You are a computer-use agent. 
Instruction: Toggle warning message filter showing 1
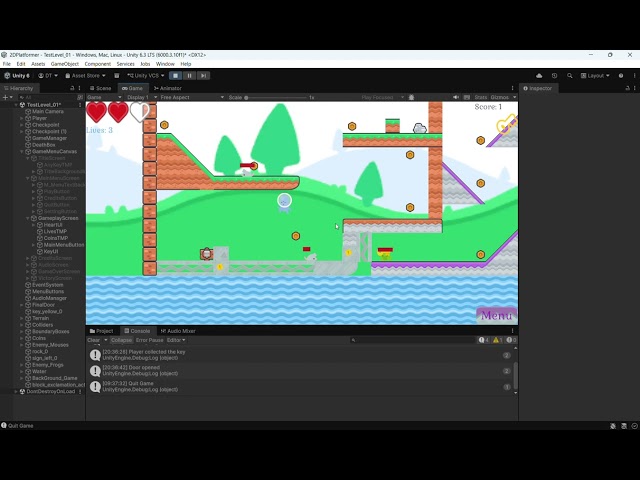[497, 340]
